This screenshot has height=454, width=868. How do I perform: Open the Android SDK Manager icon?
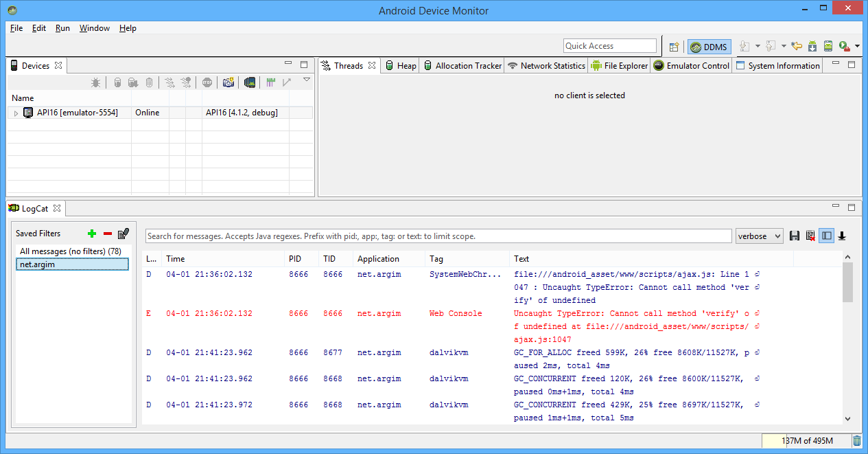coord(812,46)
